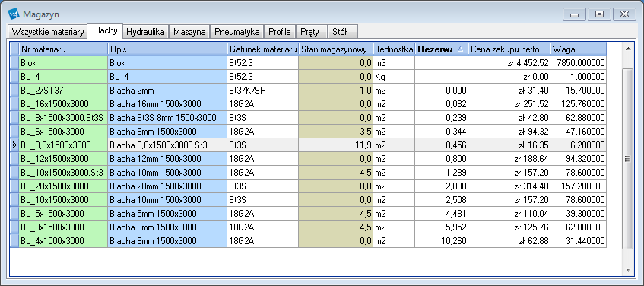
Task: Switch to the Pneumatyka tab
Action: [237, 32]
